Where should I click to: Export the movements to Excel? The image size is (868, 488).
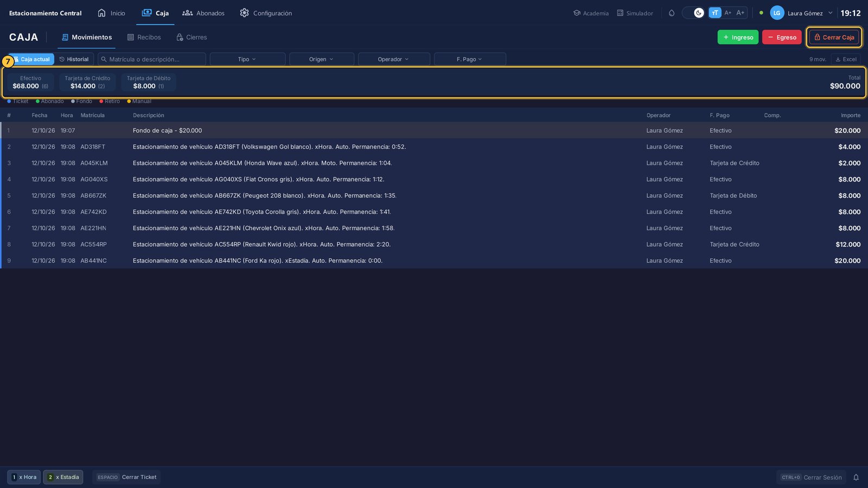coord(846,59)
